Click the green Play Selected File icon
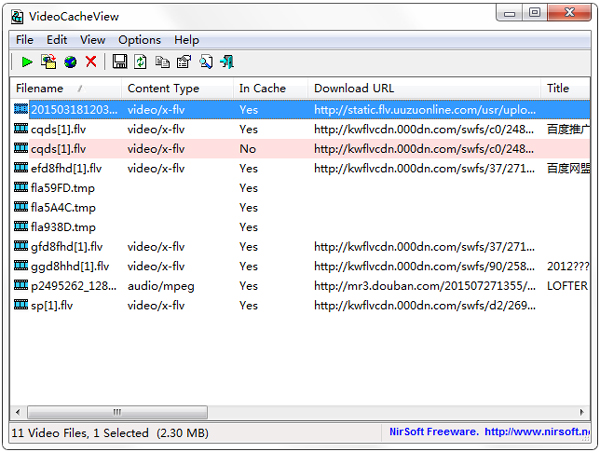Image resolution: width=600 pixels, height=452 pixels. click(x=27, y=62)
